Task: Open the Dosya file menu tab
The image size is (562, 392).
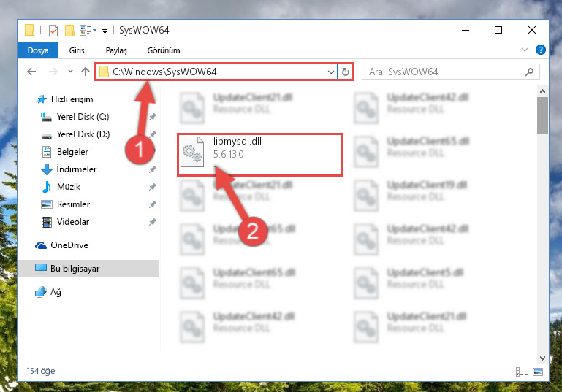Action: click(x=38, y=50)
